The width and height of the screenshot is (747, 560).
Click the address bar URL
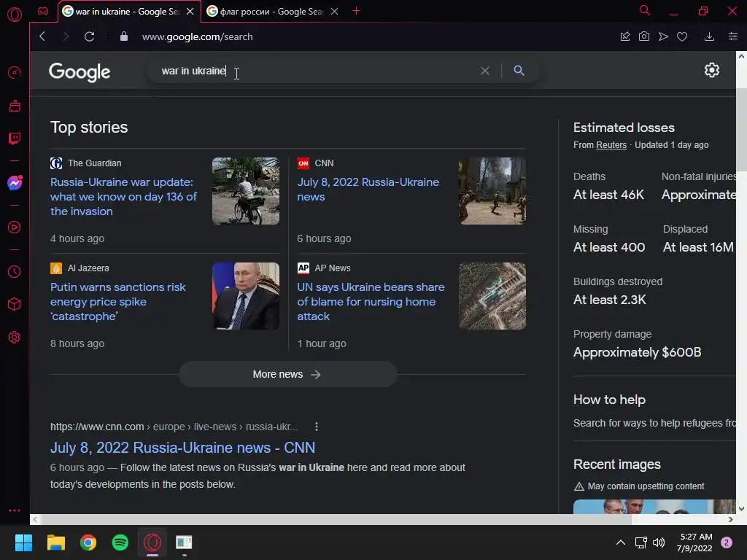197,36
